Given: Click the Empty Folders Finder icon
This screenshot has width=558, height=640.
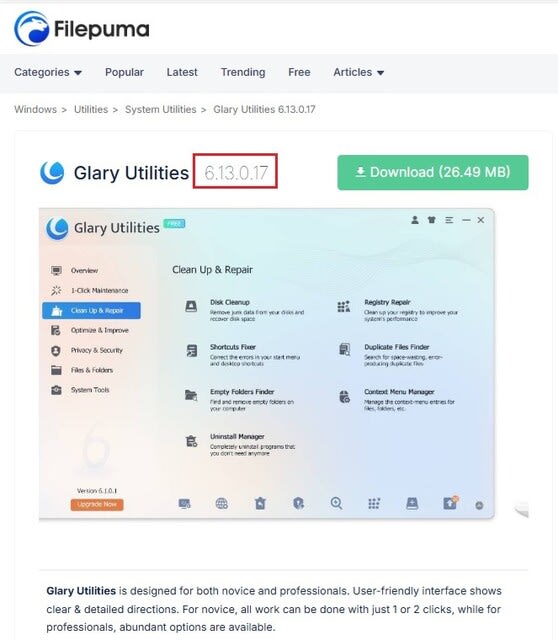Looking at the screenshot, I should (191, 395).
